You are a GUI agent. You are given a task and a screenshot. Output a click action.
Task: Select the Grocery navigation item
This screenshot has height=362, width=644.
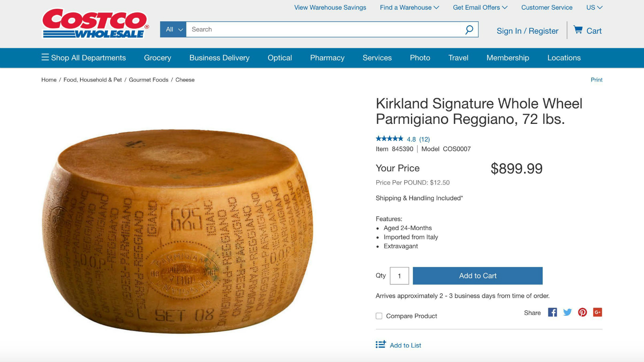(x=157, y=58)
